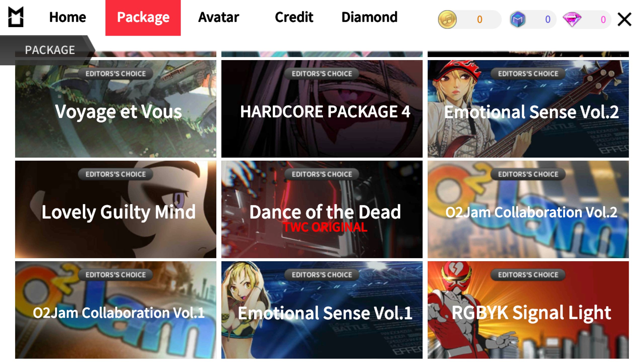The width and height of the screenshot is (644, 362).
Task: Tap the pink diamond gem icon
Action: point(572,19)
